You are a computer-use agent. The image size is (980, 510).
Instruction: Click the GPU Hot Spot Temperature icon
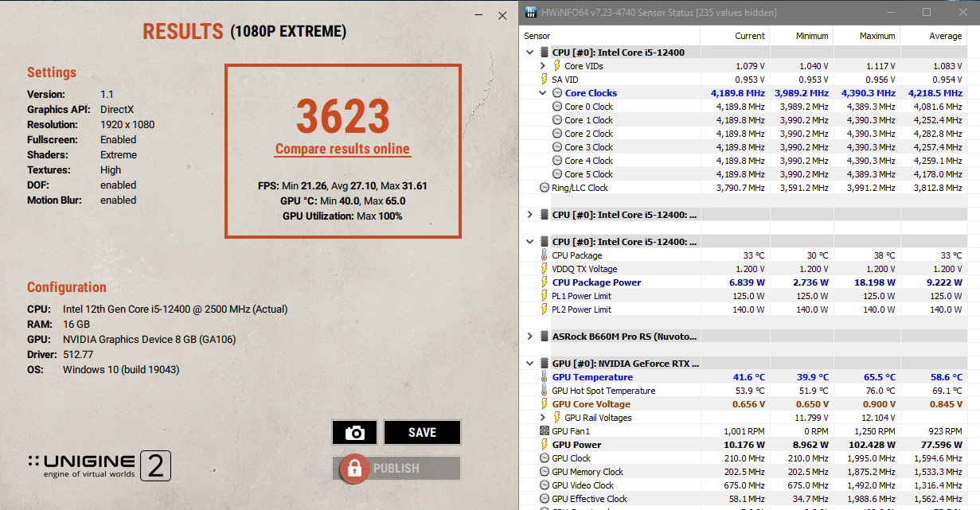[x=544, y=391]
